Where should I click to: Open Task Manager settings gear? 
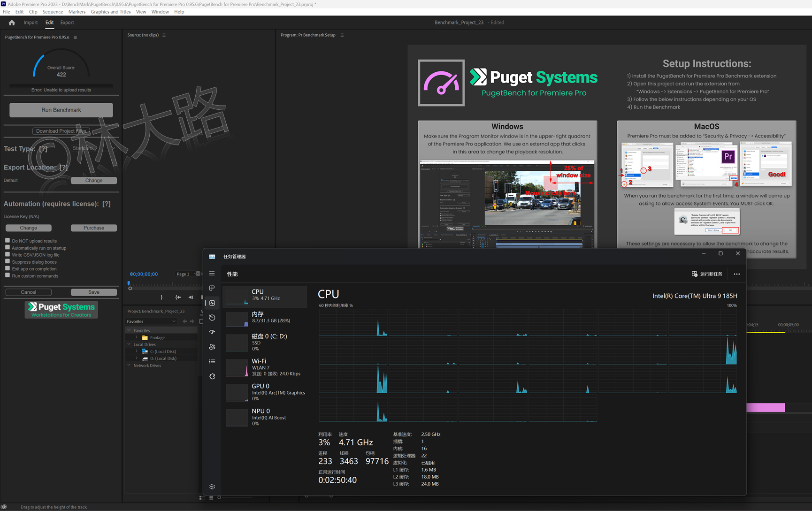[x=212, y=487]
